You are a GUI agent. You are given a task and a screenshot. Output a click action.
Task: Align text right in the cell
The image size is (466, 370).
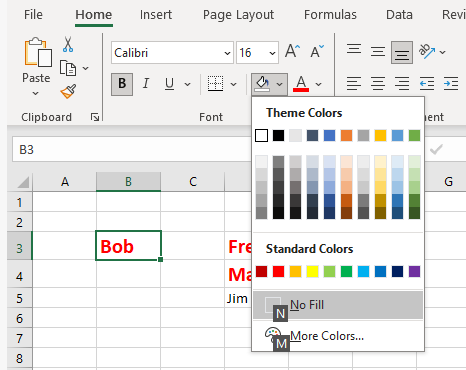[402, 83]
